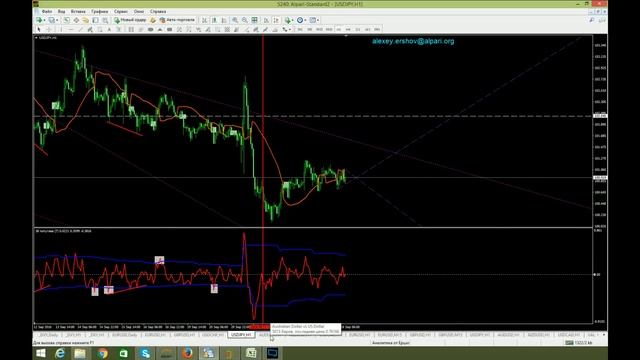Expand the Templates dropdown arrow
The height and width of the screenshot is (360, 640).
click(x=318, y=20)
